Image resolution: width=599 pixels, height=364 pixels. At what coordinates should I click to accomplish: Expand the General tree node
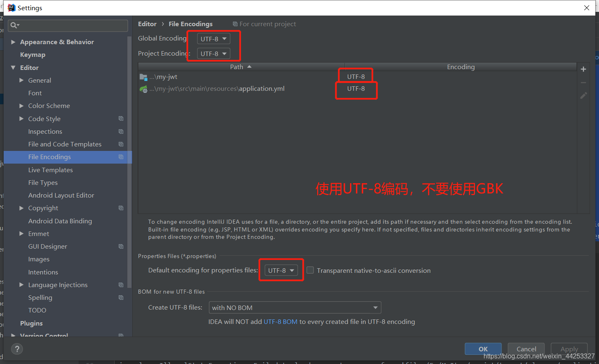coord(21,80)
